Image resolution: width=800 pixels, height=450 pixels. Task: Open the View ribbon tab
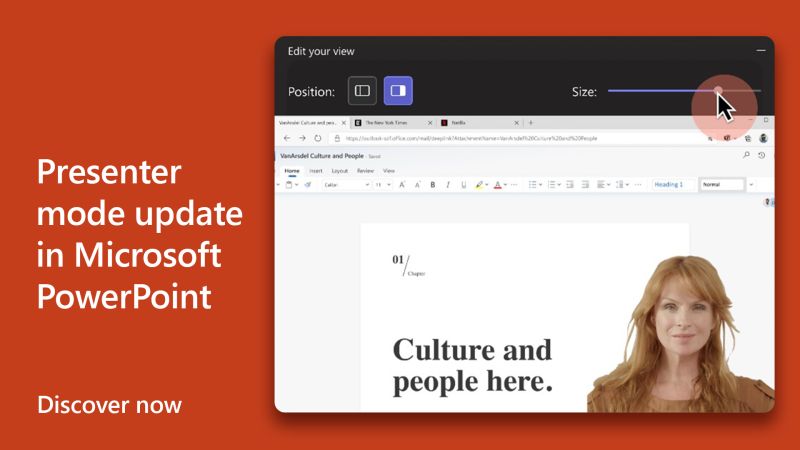point(389,171)
